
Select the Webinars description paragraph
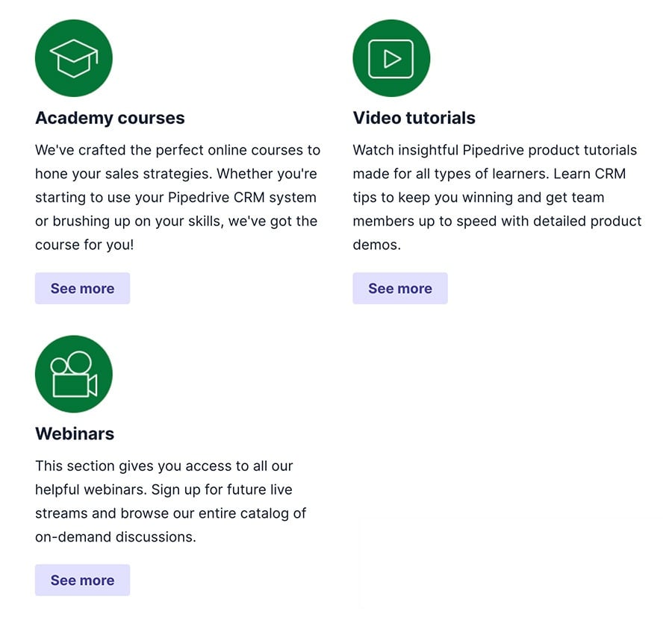[x=170, y=501]
